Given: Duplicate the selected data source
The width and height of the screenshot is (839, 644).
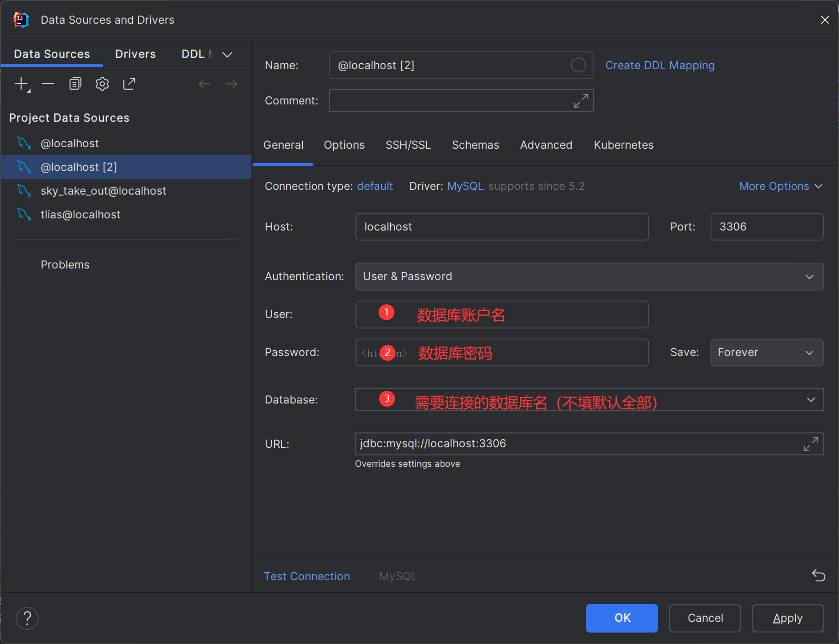Looking at the screenshot, I should (x=75, y=83).
